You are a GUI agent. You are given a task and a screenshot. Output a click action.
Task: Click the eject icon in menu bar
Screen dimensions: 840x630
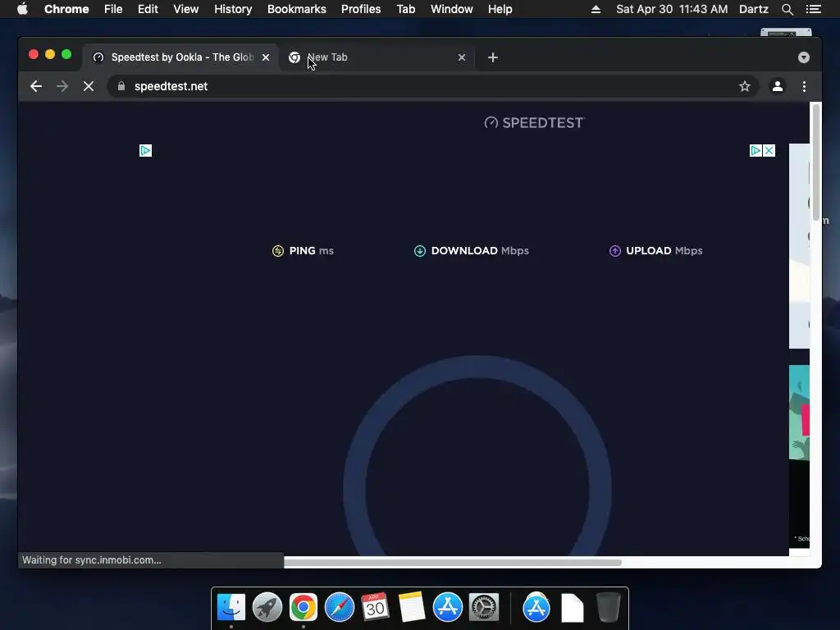tap(596, 9)
